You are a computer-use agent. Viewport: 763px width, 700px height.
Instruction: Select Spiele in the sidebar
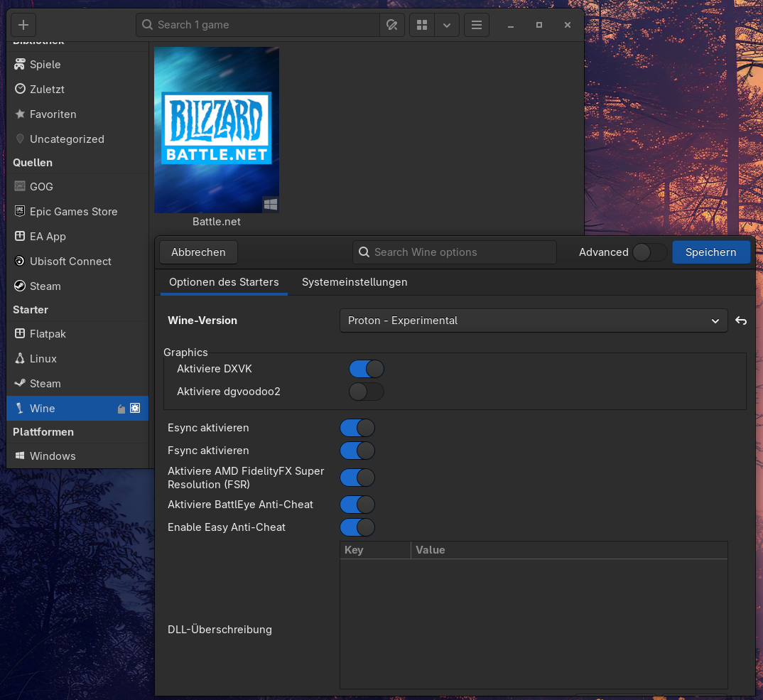coord(77,64)
